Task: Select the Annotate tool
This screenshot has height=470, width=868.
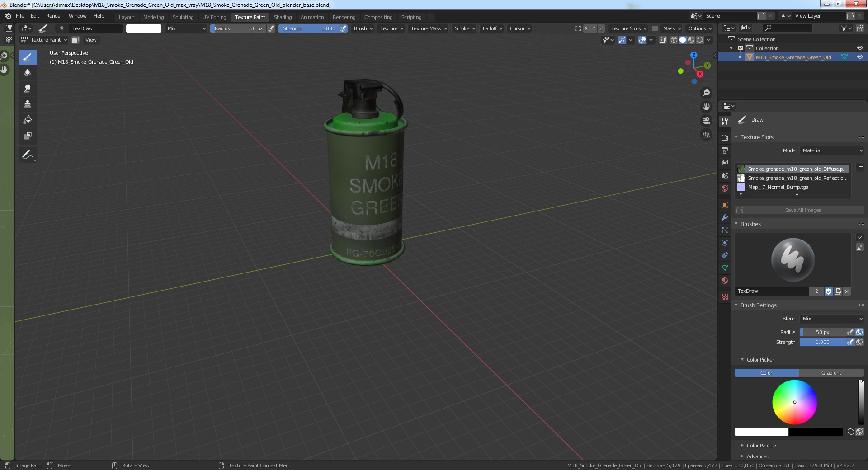Action: tap(28, 155)
